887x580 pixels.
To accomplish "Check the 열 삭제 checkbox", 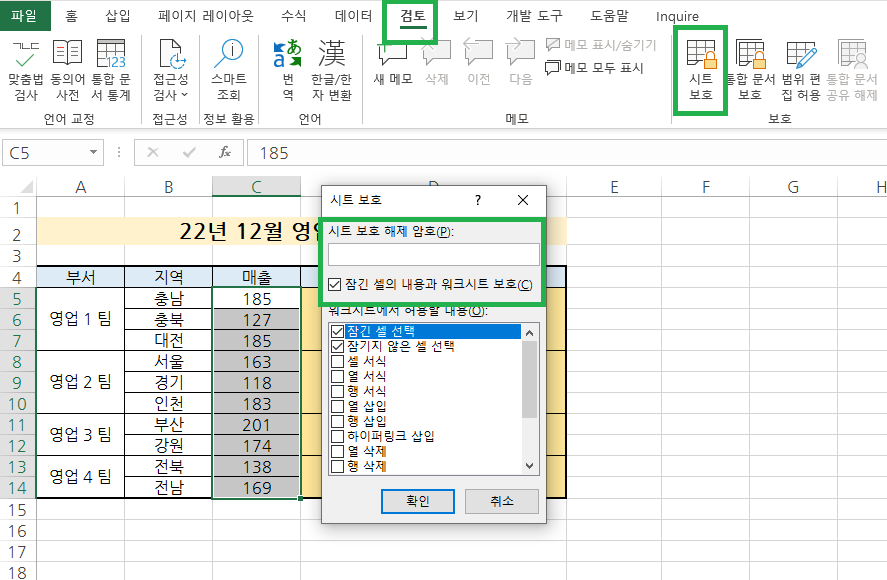I will coord(338,451).
